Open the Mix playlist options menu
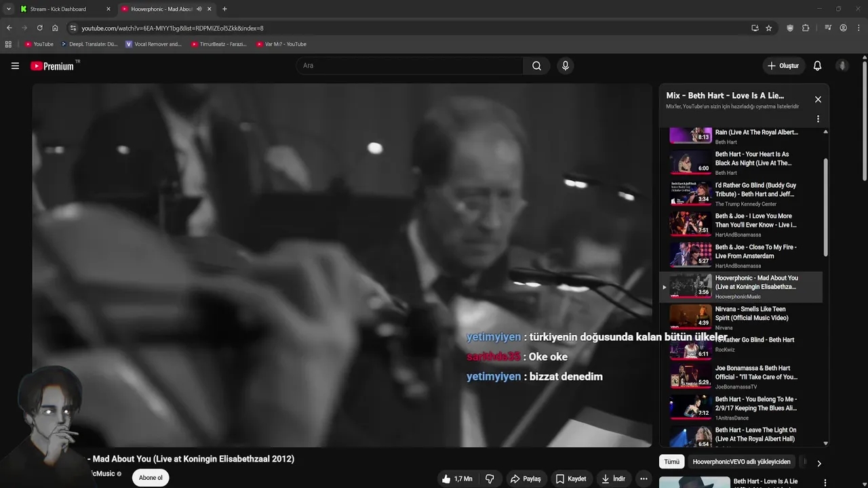Viewport: 868px width, 488px height. coord(818,119)
